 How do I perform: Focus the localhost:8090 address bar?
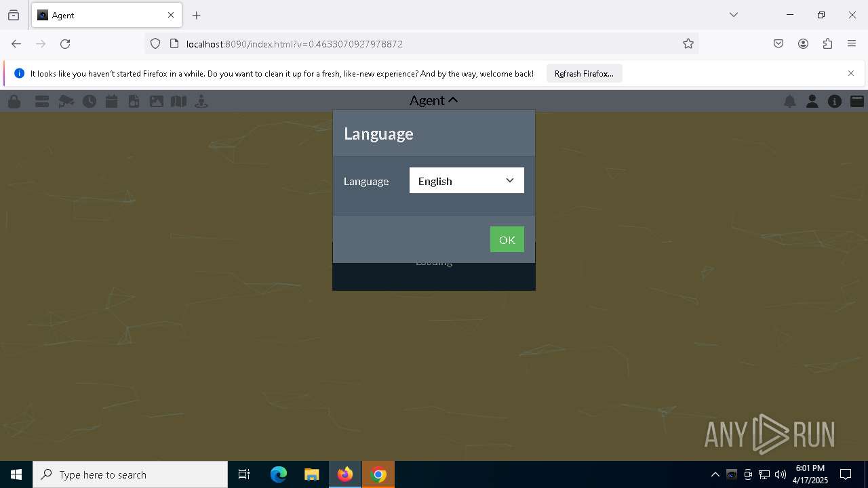click(x=420, y=43)
